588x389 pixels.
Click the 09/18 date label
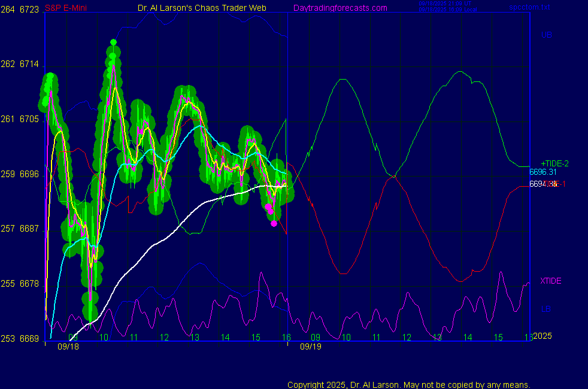pyautogui.click(x=68, y=347)
